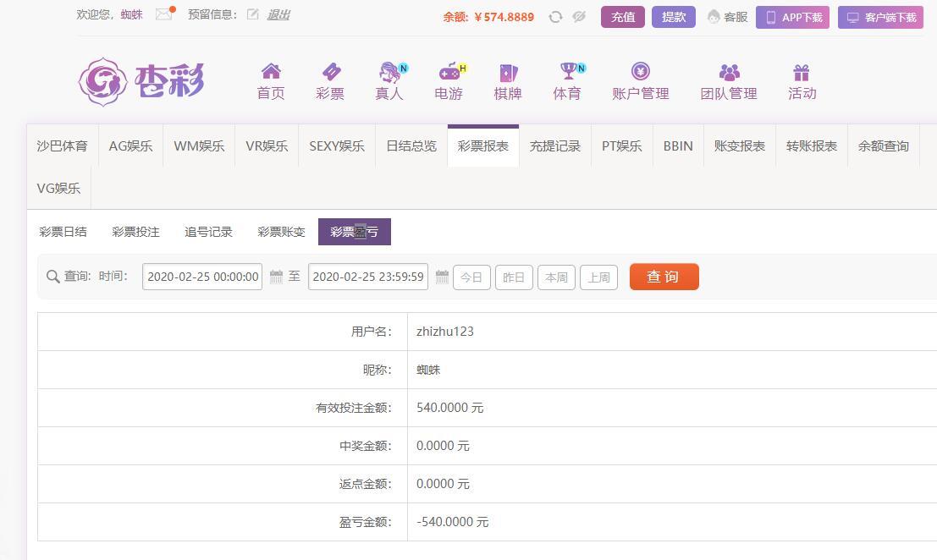This screenshot has height=560, width=937.
Task: Set range to 本周
Action: (556, 277)
